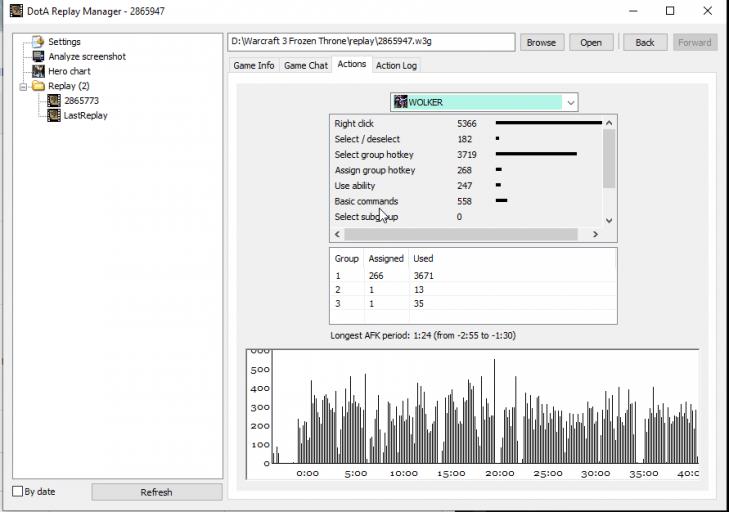Collapse the Replay (2) folder node
The image size is (729, 512).
[x=23, y=86]
